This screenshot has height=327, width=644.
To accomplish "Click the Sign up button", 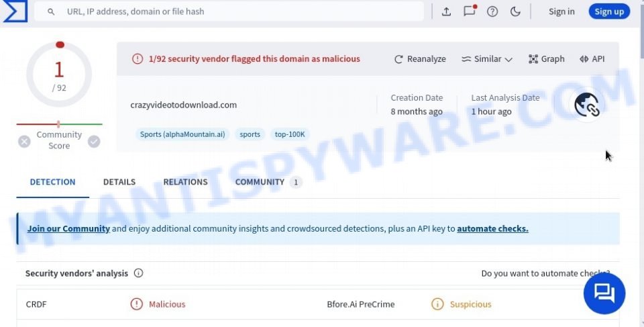I will point(609,11).
